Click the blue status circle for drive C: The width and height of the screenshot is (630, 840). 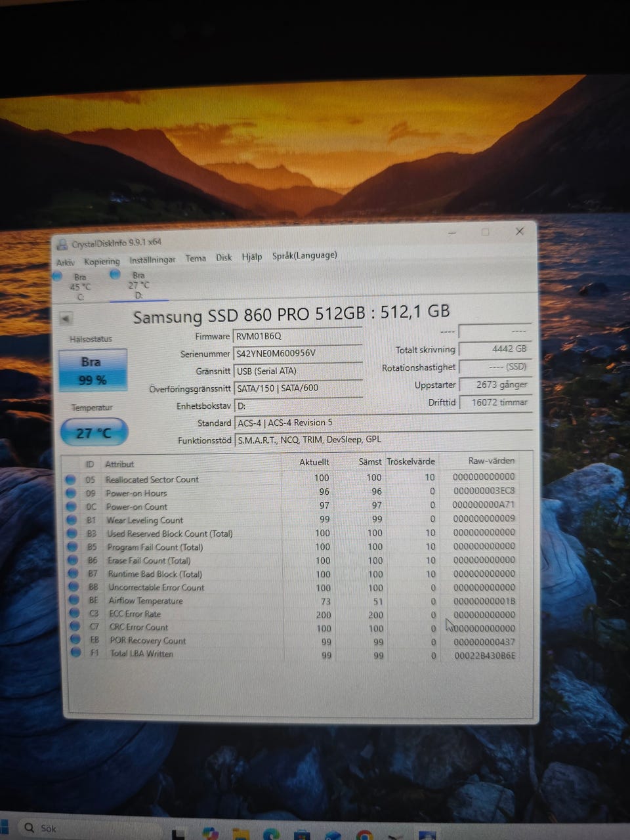[x=57, y=276]
